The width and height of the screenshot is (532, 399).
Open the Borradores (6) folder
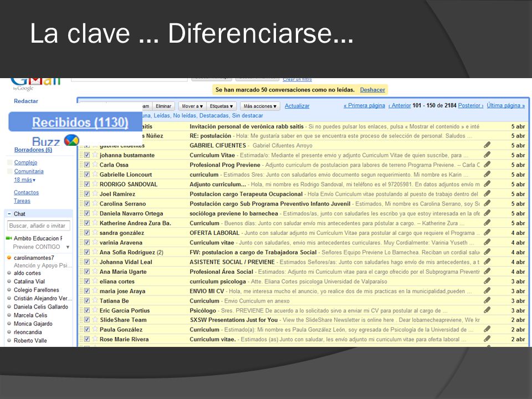(33, 150)
